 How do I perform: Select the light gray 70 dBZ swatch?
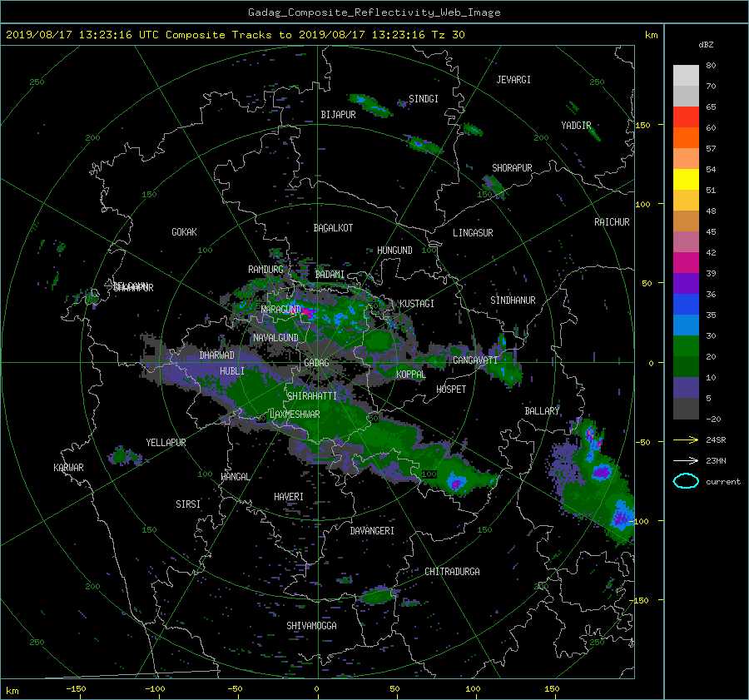coord(686,76)
